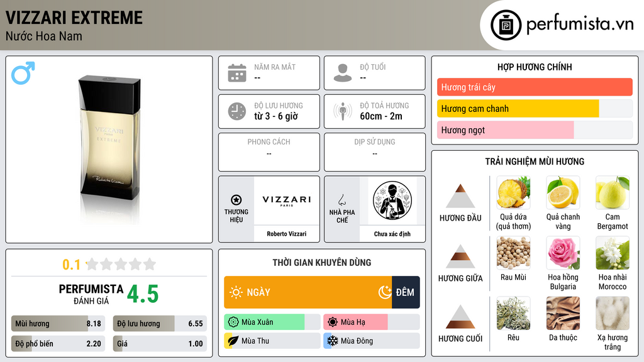The width and height of the screenshot is (644, 362).
Task: Open the Rau Mùi coriander seeds image
Action: tap(513, 253)
